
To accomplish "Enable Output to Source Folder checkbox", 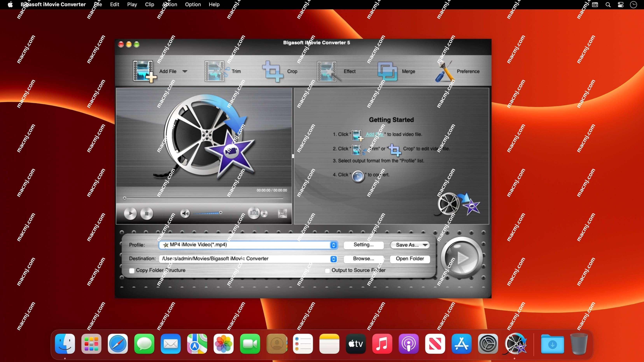I will (x=327, y=270).
